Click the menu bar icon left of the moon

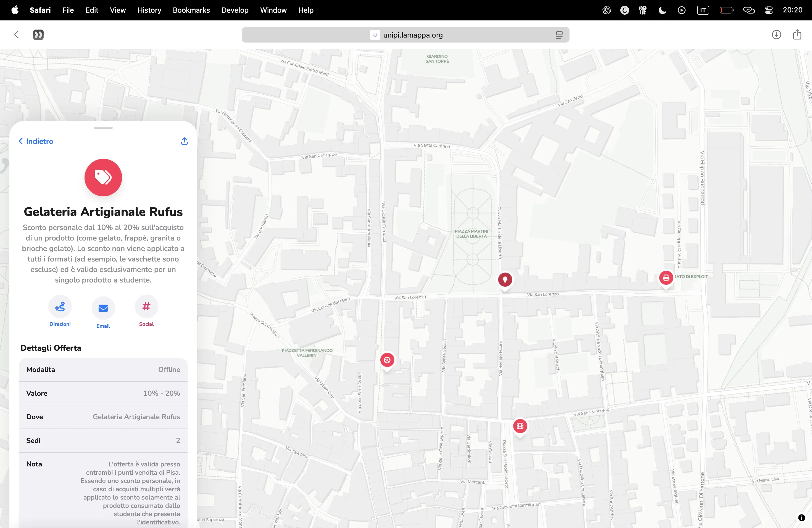coord(643,10)
